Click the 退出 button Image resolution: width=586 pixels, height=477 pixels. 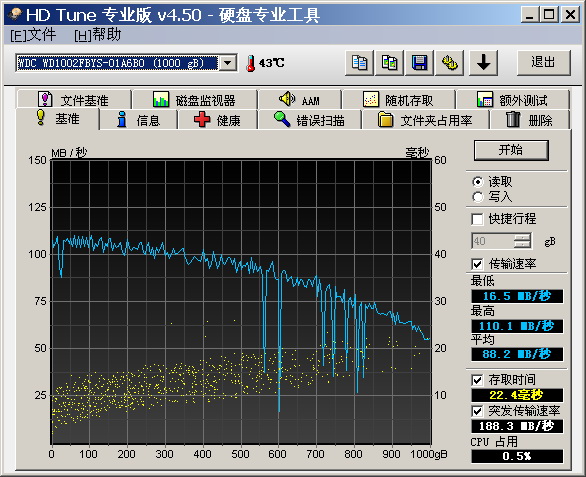pyautogui.click(x=543, y=62)
